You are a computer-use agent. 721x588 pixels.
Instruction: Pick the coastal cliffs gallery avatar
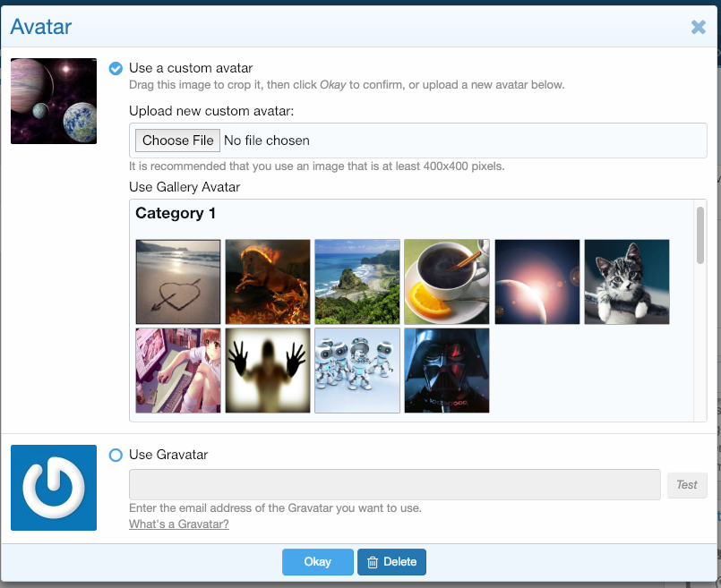point(357,282)
